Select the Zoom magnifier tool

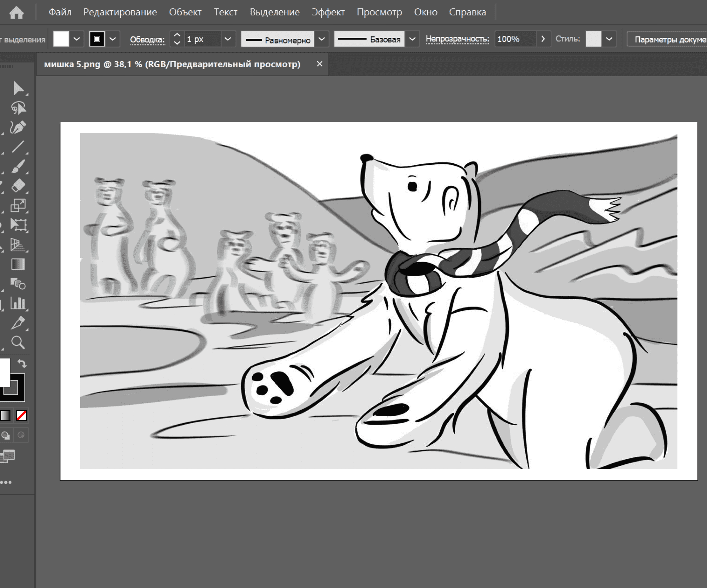[x=18, y=342]
